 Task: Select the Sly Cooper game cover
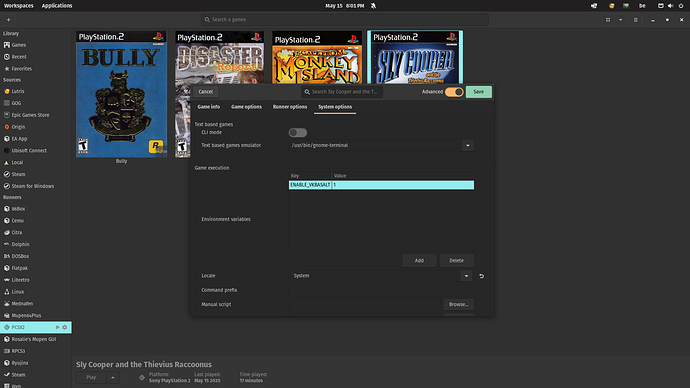[415, 57]
